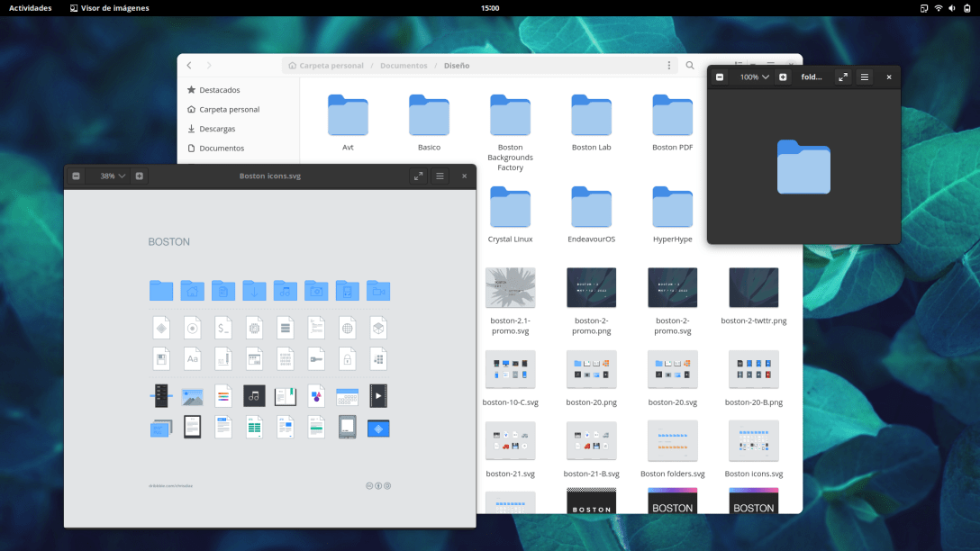Click the screen icon in top bar
980x551 pixels.
(x=924, y=8)
